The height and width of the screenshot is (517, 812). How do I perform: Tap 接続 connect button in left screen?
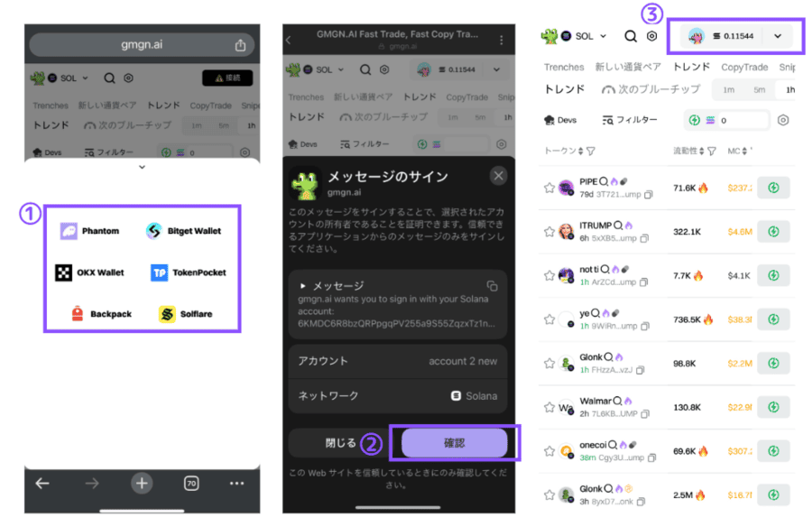tap(227, 78)
